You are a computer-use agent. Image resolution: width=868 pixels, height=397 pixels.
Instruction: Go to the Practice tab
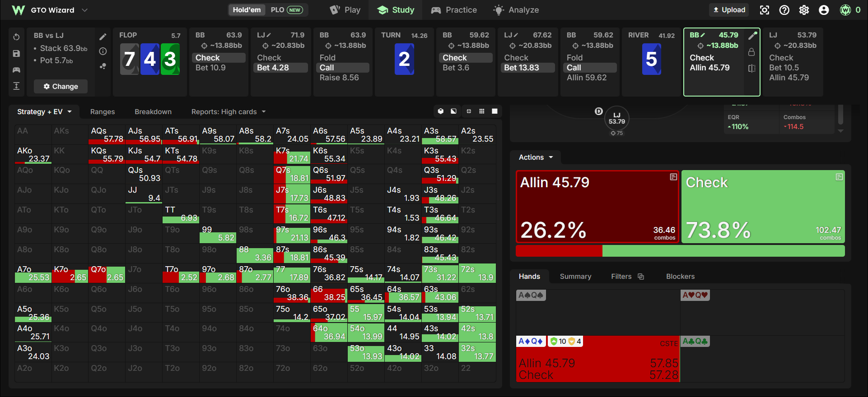point(454,10)
